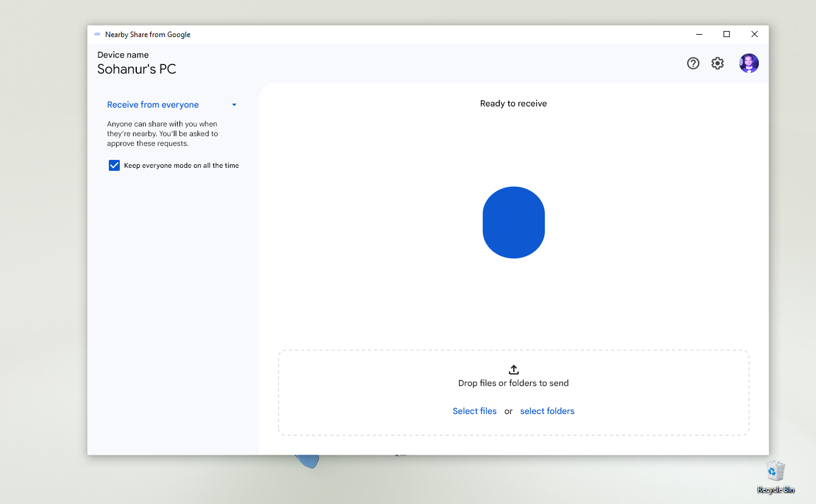816x504 pixels.
Task: Click the select folders link
Action: point(547,411)
